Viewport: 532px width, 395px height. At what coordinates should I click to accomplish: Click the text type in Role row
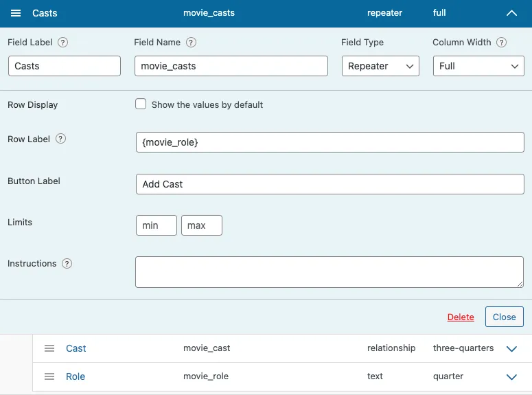[375, 376]
